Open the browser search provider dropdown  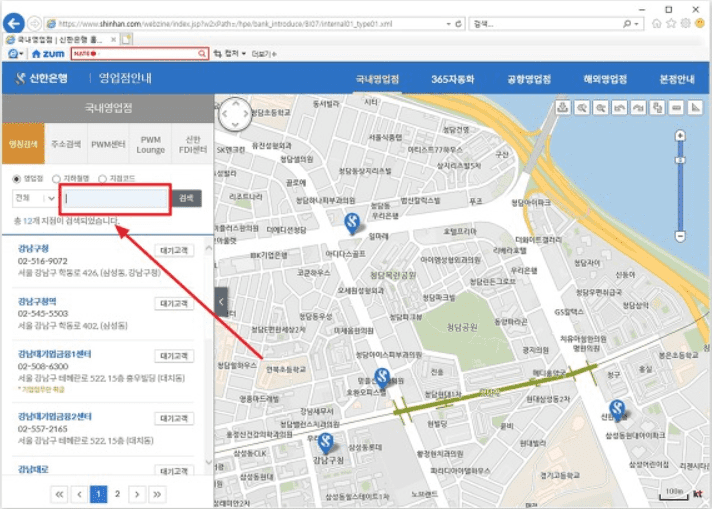point(637,24)
